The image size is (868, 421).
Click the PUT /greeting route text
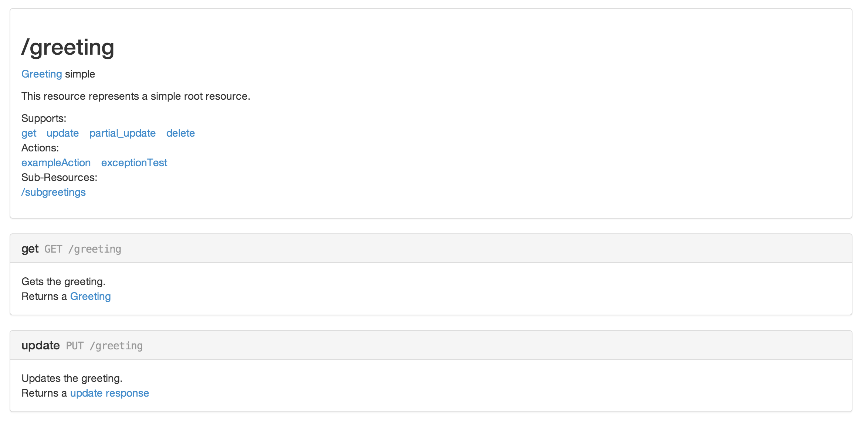point(104,346)
